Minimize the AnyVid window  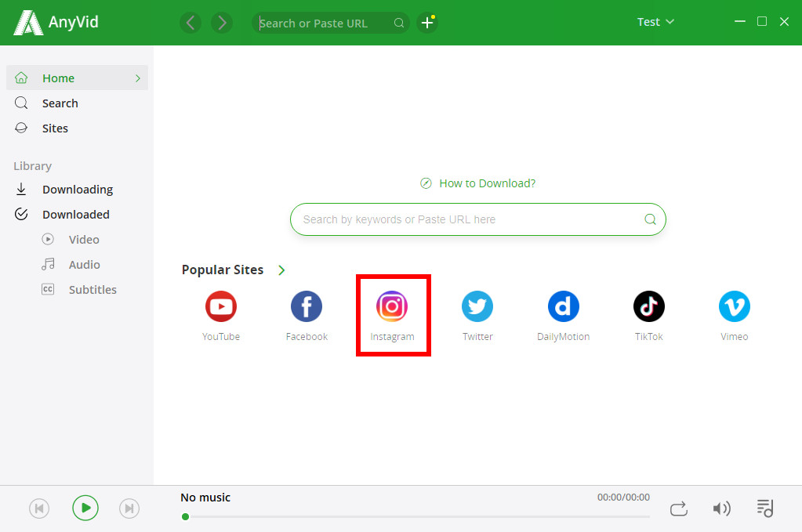pyautogui.click(x=739, y=21)
